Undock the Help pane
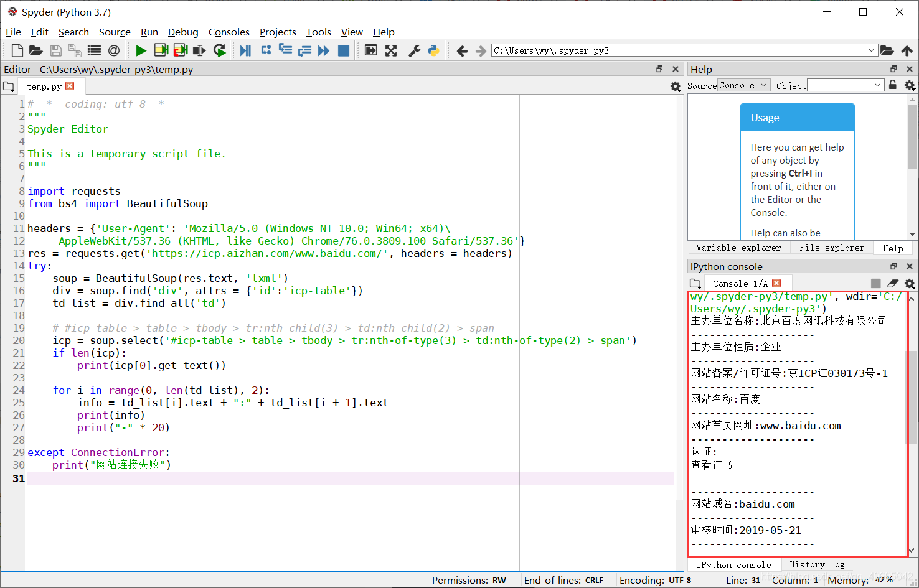The image size is (919, 588). [893, 69]
